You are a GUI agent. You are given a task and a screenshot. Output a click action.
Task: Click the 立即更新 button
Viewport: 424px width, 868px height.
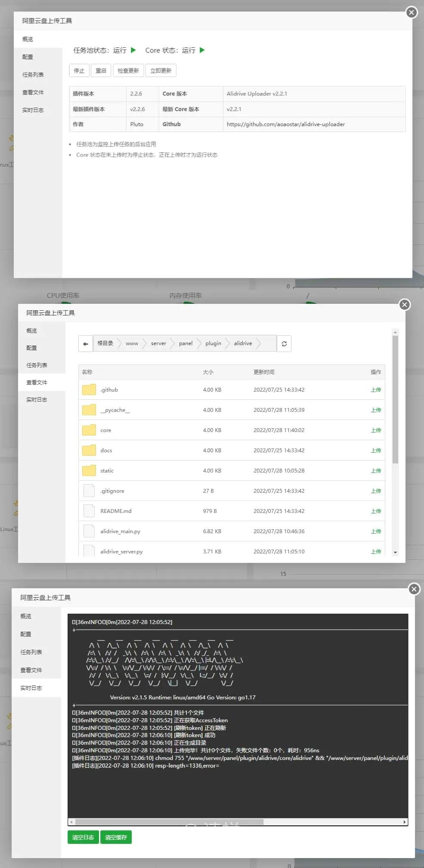(x=161, y=71)
